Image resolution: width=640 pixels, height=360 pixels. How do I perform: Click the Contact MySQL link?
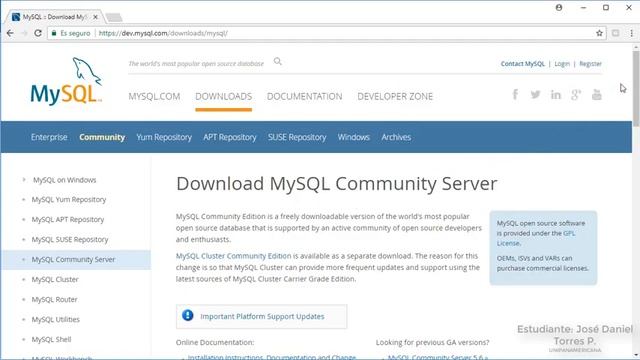point(522,64)
